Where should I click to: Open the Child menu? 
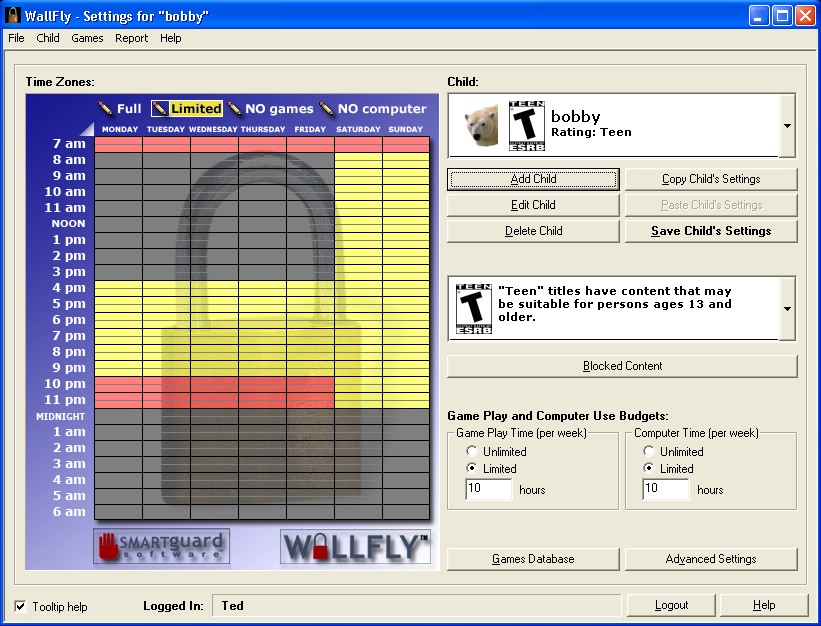pos(48,38)
